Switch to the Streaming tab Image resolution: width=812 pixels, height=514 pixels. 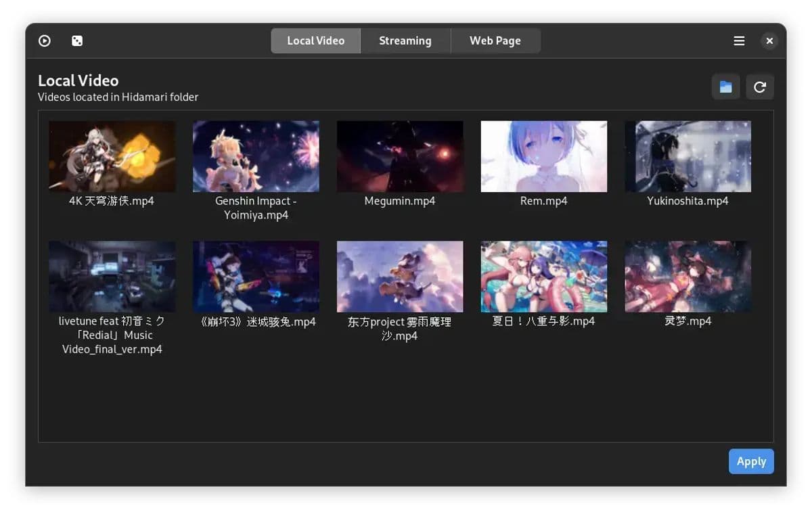pos(405,41)
